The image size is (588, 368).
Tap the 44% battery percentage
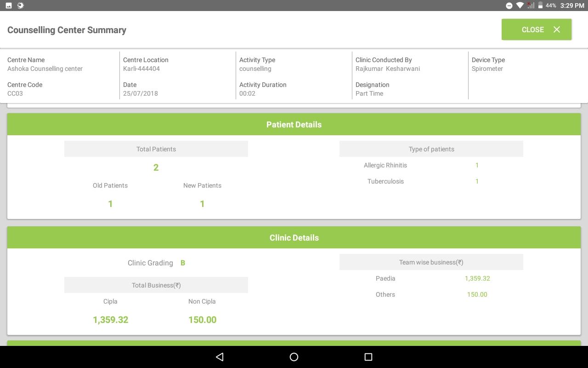click(x=551, y=6)
